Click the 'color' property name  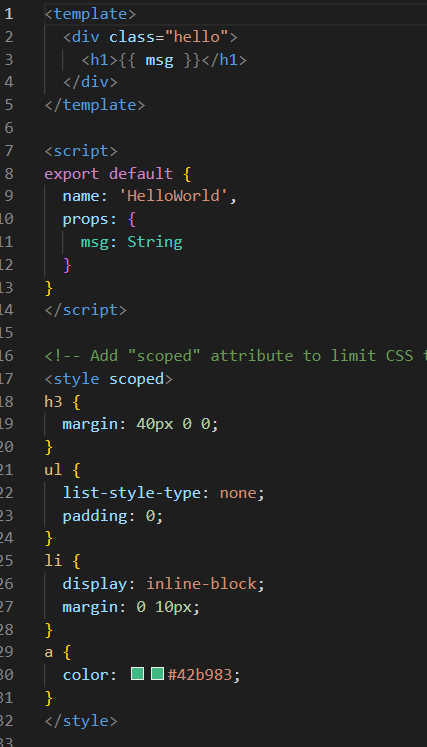pyautogui.click(x=86, y=675)
